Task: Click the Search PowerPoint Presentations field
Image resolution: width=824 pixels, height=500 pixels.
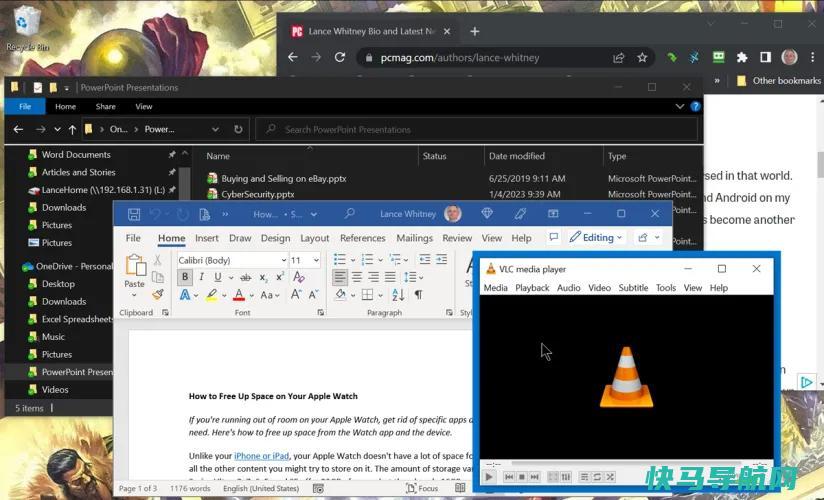Action: pos(477,129)
